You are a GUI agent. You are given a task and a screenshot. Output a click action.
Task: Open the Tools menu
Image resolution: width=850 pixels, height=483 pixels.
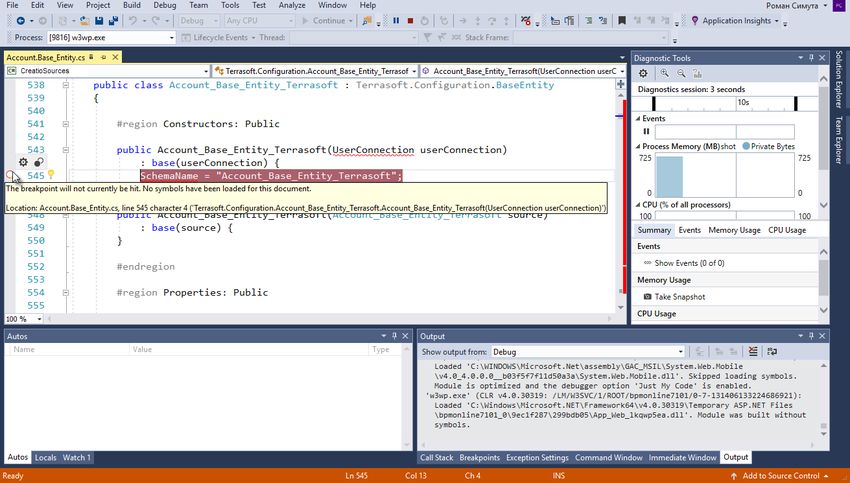click(x=230, y=5)
